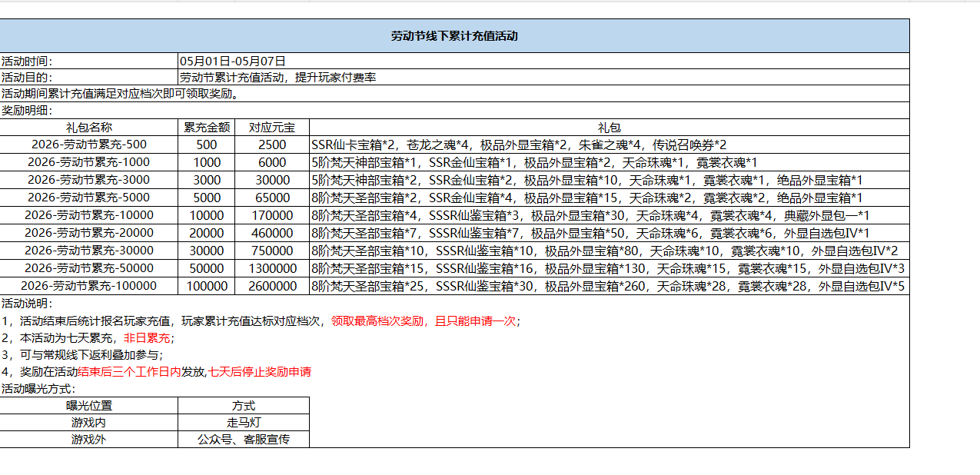Select the 公众号、客服宣传 cell
The height and width of the screenshot is (475, 980).
244,440
